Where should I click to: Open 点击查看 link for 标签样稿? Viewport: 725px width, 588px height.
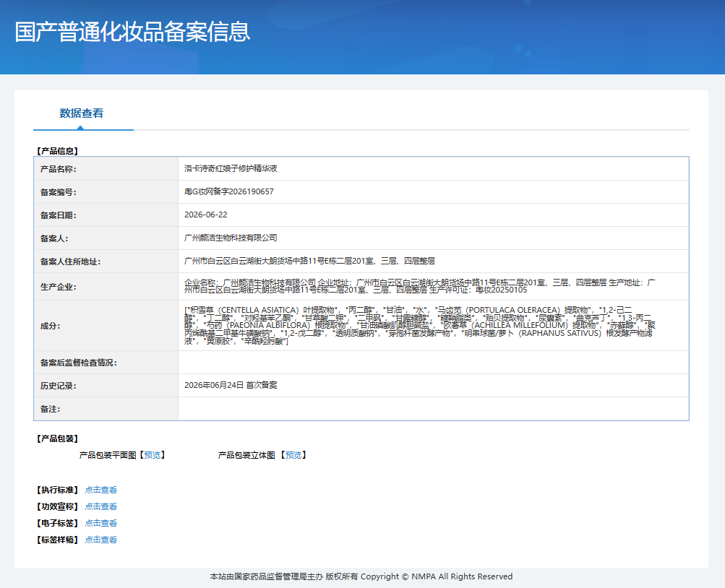(100, 540)
